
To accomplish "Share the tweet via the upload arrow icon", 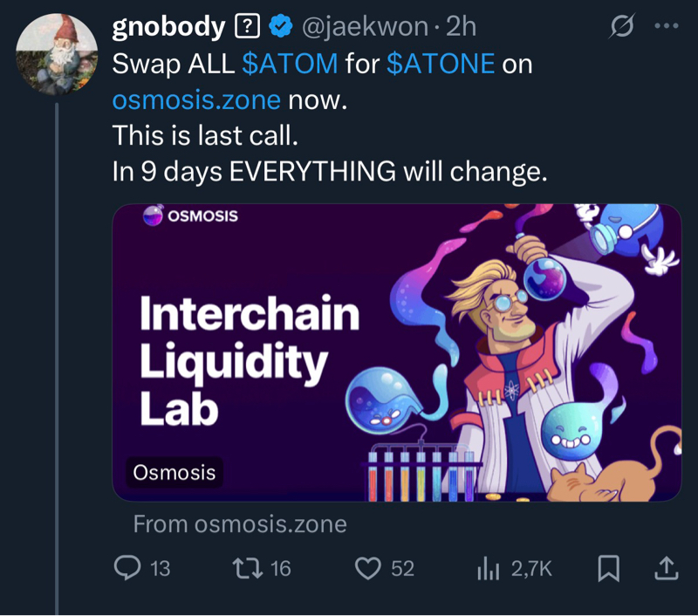I will 665,569.
